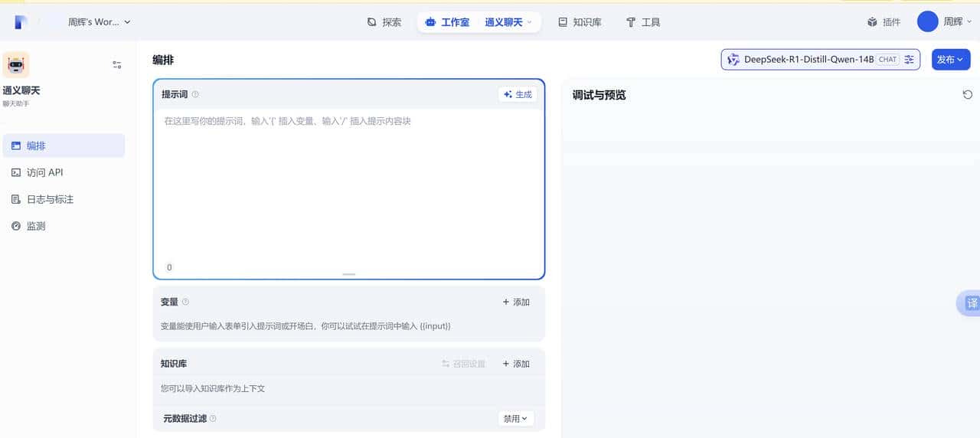Select 编排 in the sidebar
This screenshot has height=438, width=980.
pos(64,145)
